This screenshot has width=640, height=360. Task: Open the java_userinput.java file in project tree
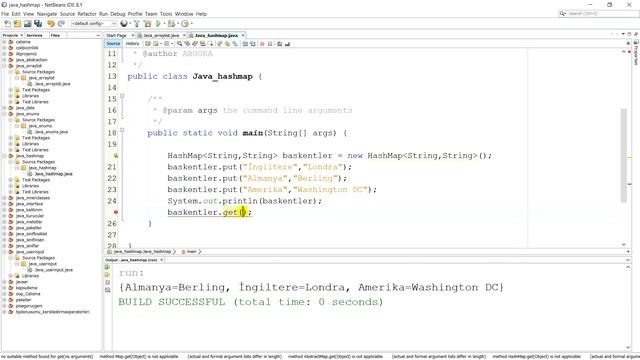(53, 270)
